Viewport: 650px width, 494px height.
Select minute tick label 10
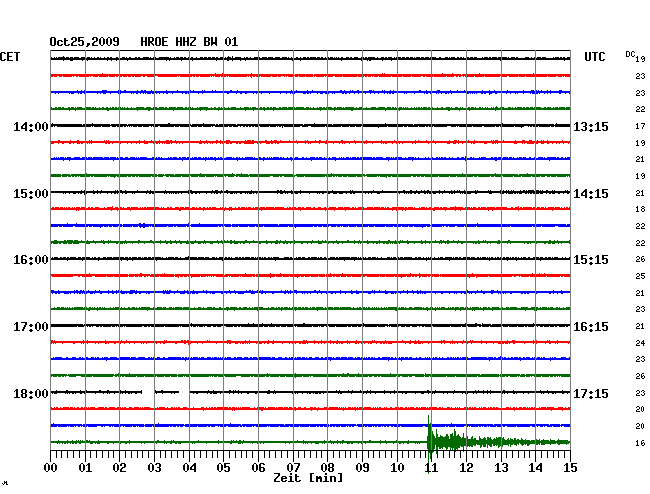click(397, 468)
